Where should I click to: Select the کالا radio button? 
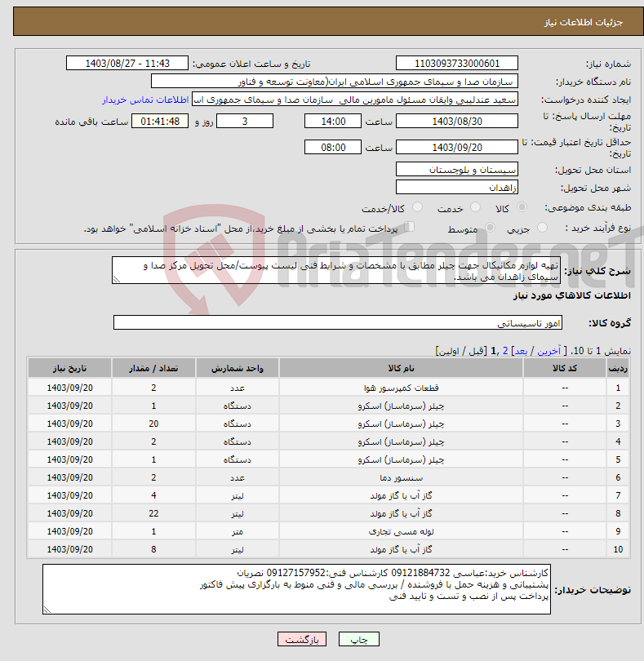tap(522, 207)
